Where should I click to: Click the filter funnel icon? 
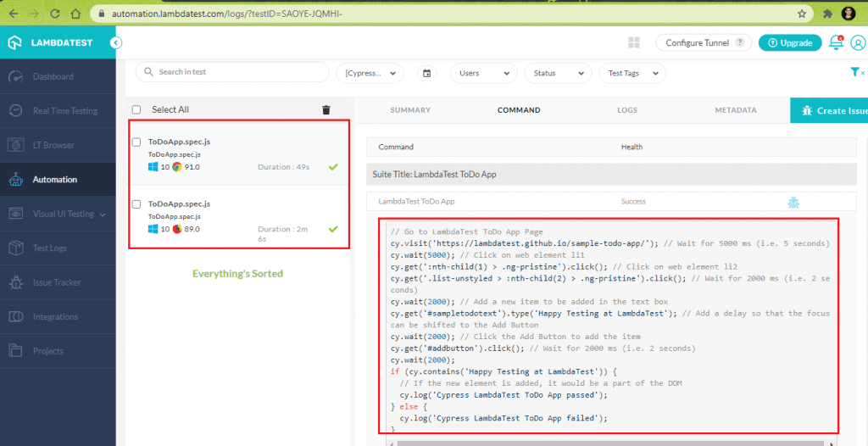click(x=855, y=73)
